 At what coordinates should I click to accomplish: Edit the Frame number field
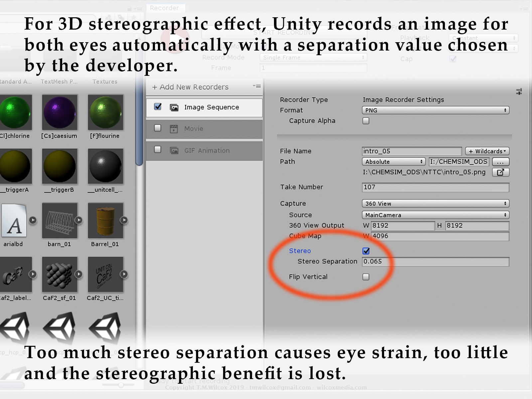click(x=313, y=68)
